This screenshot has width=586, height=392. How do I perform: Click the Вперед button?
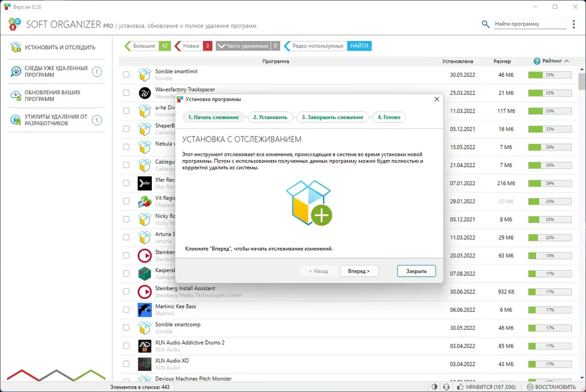(359, 271)
